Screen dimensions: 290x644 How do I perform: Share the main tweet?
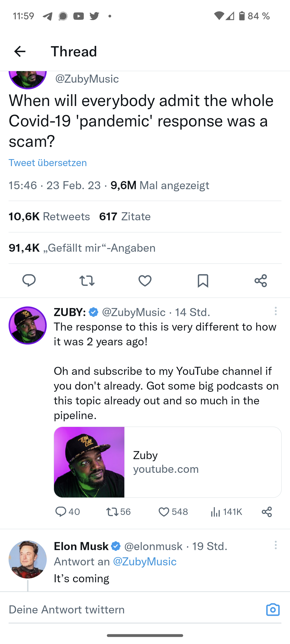[x=261, y=281]
